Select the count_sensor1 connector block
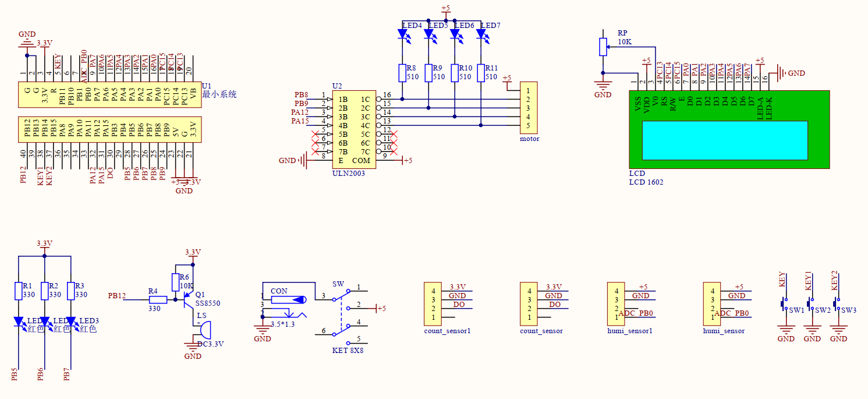This screenshot has width=868, height=399. pyautogui.click(x=433, y=303)
